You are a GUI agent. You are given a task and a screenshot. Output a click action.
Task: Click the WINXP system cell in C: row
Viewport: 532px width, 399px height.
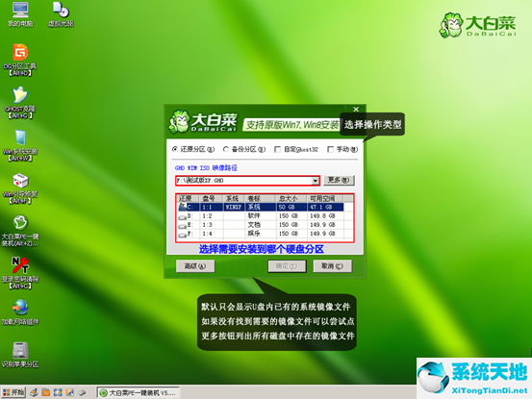pos(234,207)
